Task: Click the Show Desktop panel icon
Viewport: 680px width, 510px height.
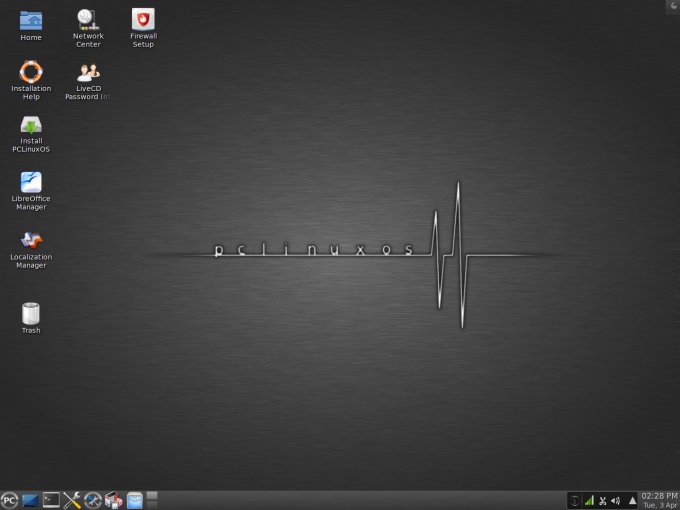Action: [x=30, y=500]
